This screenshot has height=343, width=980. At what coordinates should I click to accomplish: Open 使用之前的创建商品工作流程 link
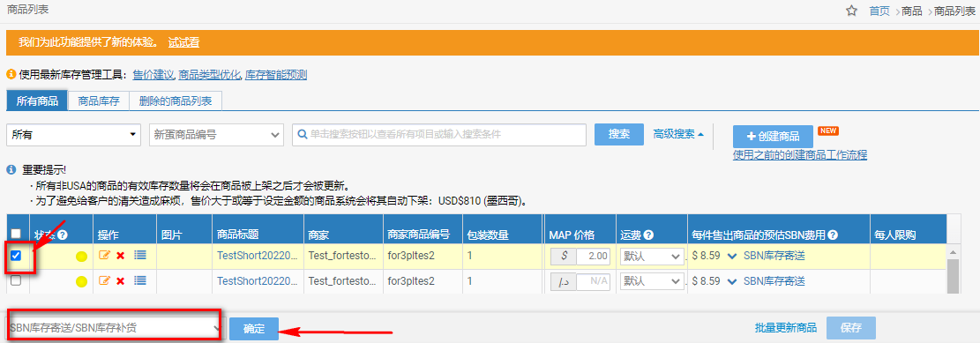coord(800,155)
